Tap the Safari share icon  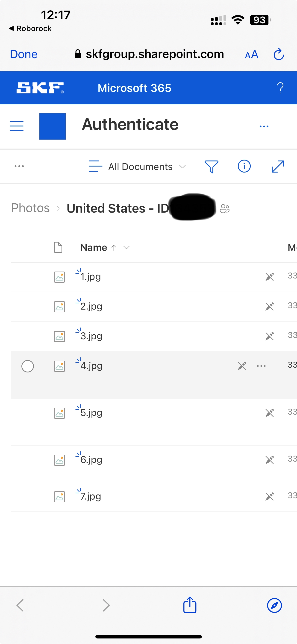point(190,605)
